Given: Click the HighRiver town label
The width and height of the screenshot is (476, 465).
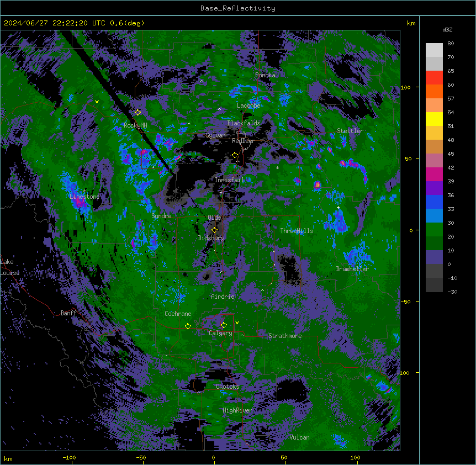Looking at the screenshot, I should point(237,410).
